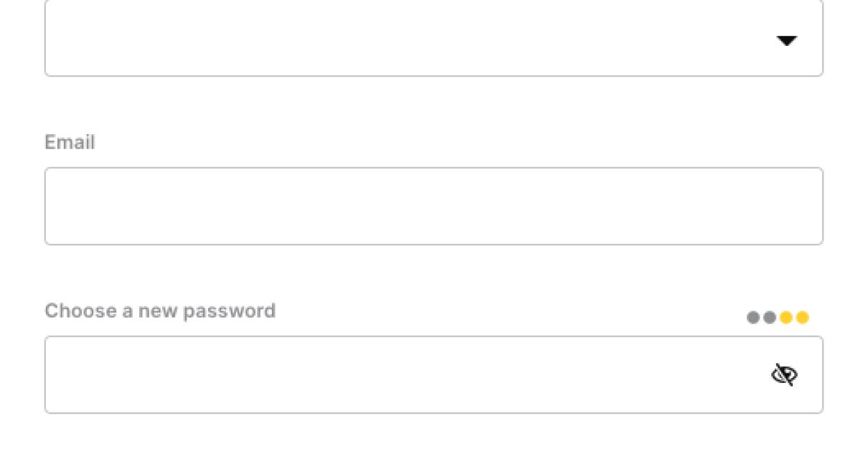Select the password strength meter dots
Image resolution: width=868 pixels, height=459 pixels.
pos(778,318)
